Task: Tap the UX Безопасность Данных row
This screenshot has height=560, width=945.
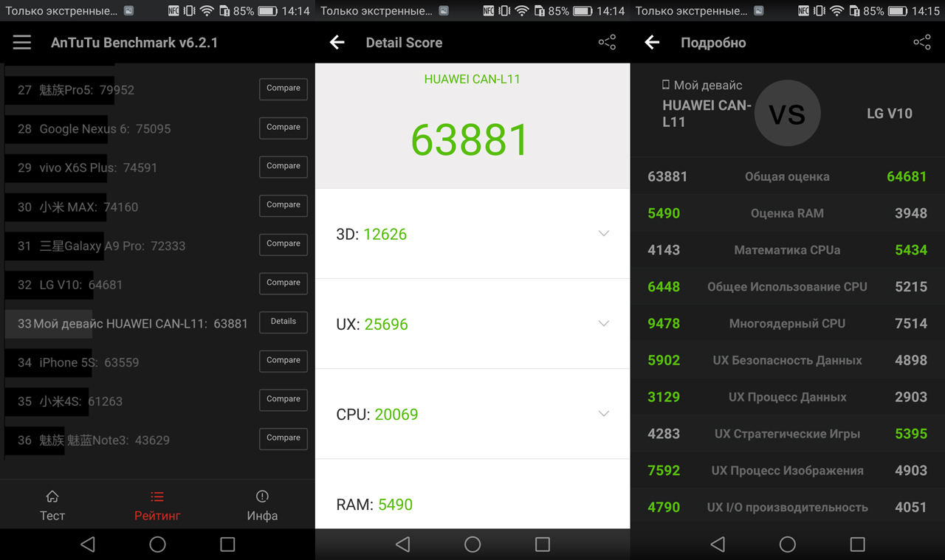Action: click(x=788, y=360)
